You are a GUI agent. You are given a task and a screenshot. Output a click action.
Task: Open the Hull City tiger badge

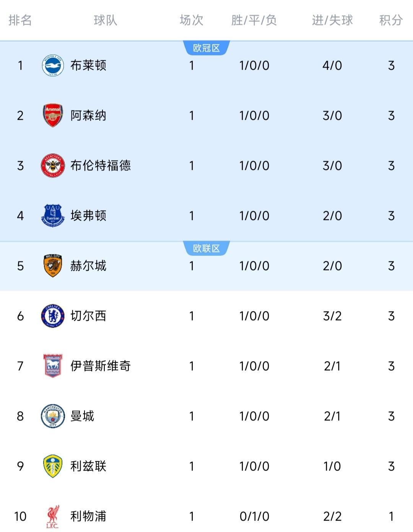(x=53, y=266)
